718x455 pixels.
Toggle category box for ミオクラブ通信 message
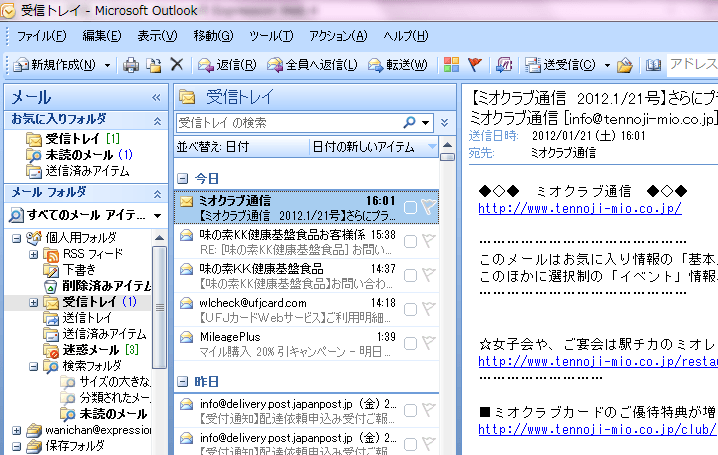[410, 207]
